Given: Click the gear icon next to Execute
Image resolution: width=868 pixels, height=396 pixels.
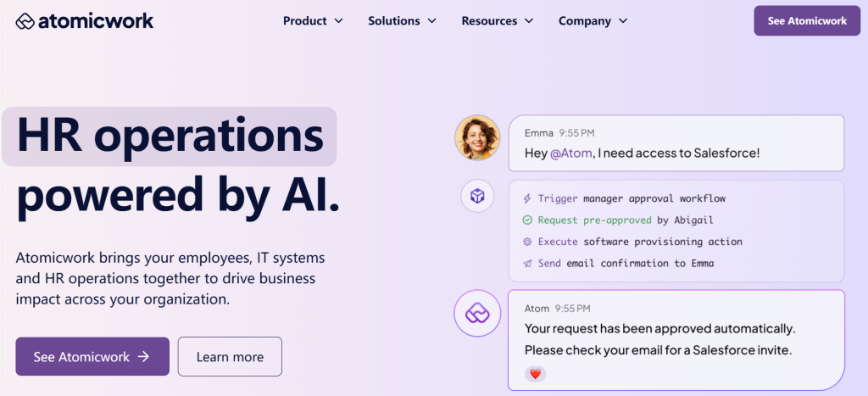Looking at the screenshot, I should [x=527, y=242].
